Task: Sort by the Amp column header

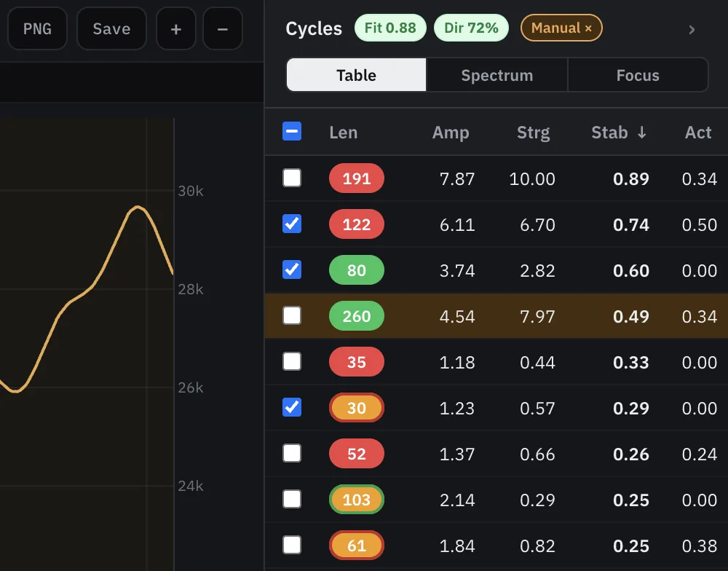Action: tap(451, 133)
